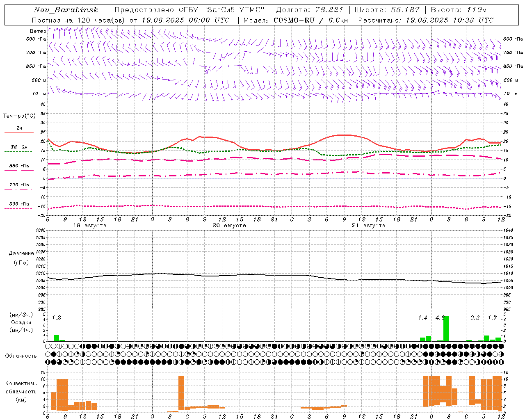The width and height of the screenshot is (525, 420).
Task: Click the "Тем-ра(°C)" temperature panel label
Action: 19,116
